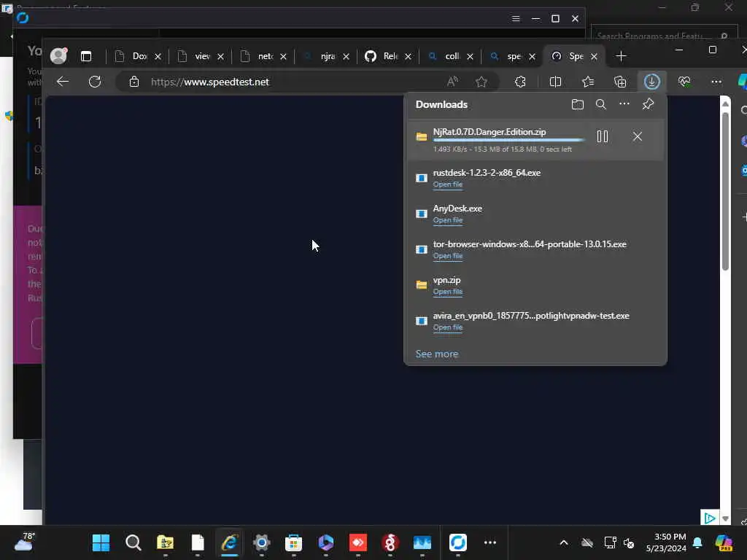Screen dimensions: 747x560
Task: Open more options in Downloads panel
Action: coord(624,104)
